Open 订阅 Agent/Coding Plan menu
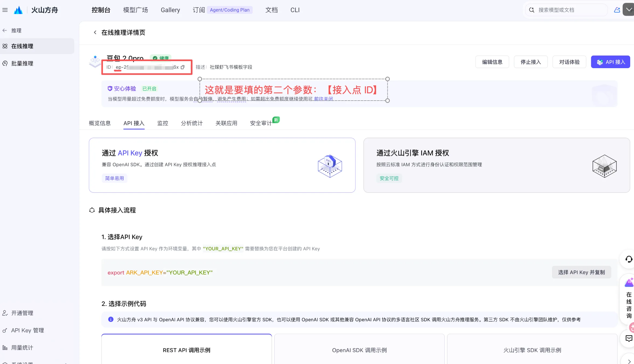The width and height of the screenshot is (634, 364). [223, 10]
